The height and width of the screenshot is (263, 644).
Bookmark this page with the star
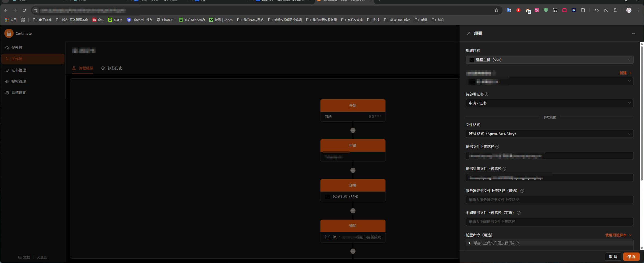click(x=496, y=10)
